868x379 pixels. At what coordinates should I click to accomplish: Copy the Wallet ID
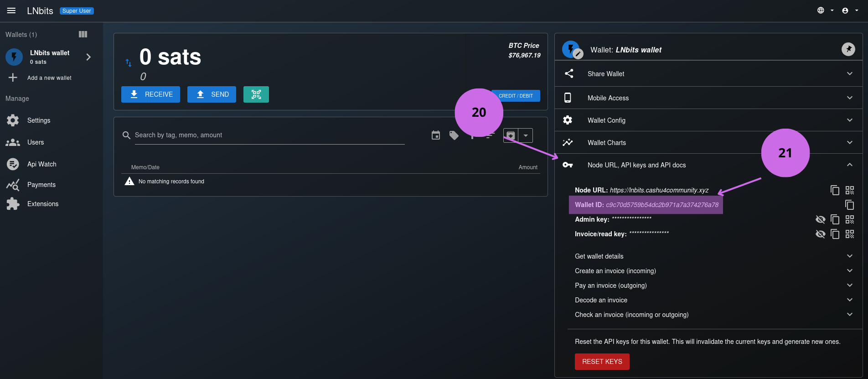coord(849,205)
